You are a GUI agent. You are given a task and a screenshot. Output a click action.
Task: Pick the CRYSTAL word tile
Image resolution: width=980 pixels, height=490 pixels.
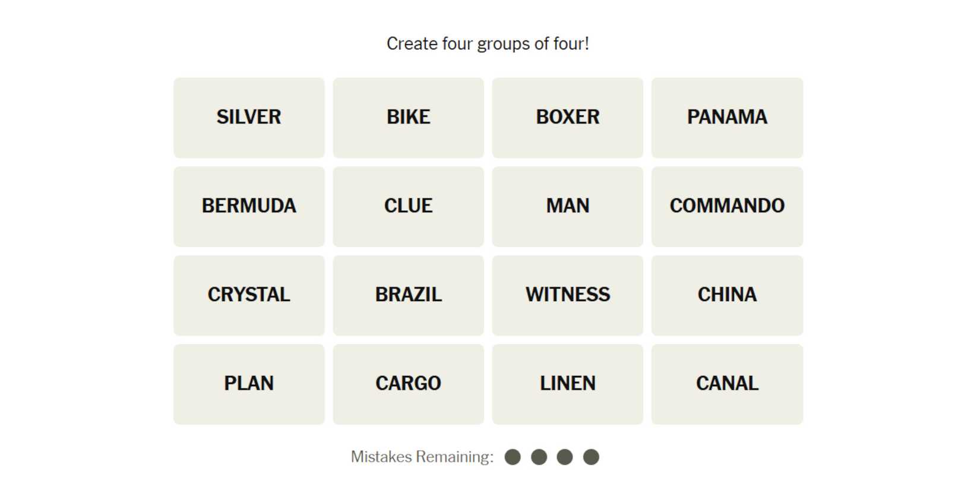click(x=249, y=295)
